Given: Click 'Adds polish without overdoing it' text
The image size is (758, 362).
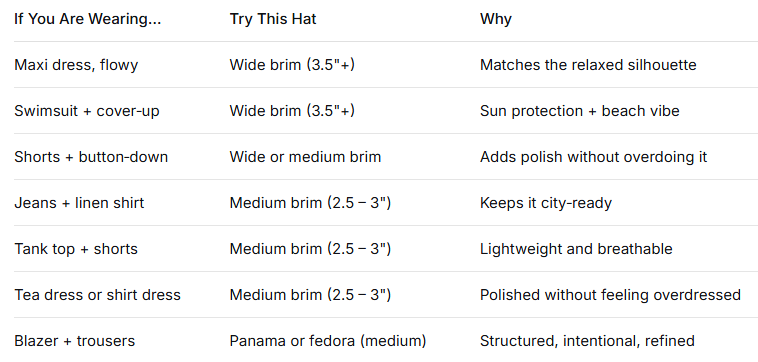Looking at the screenshot, I should click(593, 157).
